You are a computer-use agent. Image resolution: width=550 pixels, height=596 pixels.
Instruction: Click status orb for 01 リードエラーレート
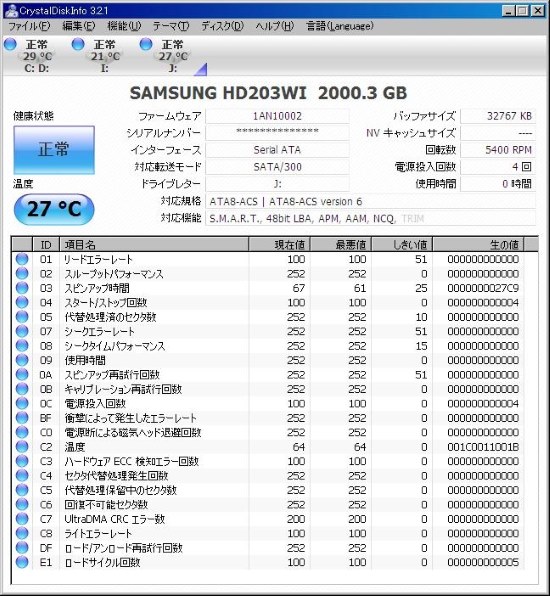(22, 259)
